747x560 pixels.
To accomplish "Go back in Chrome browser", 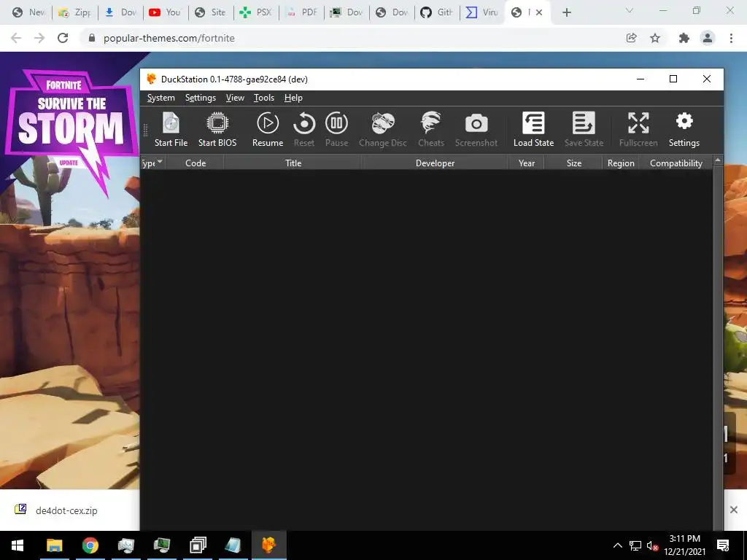I will coord(16,38).
